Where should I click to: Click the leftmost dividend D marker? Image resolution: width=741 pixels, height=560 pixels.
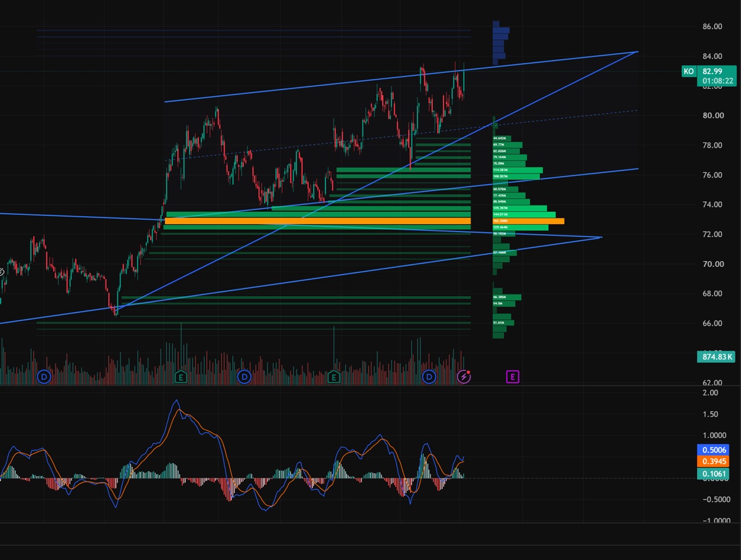(x=44, y=376)
